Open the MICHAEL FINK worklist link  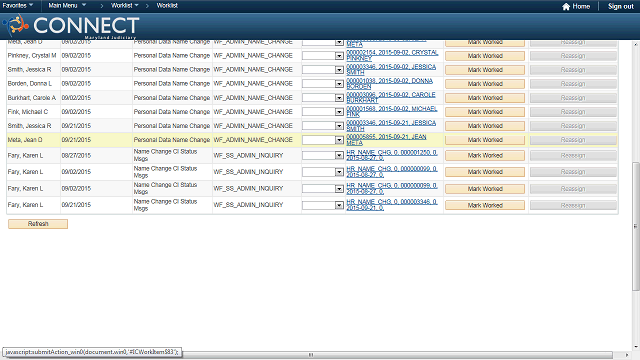pos(392,111)
